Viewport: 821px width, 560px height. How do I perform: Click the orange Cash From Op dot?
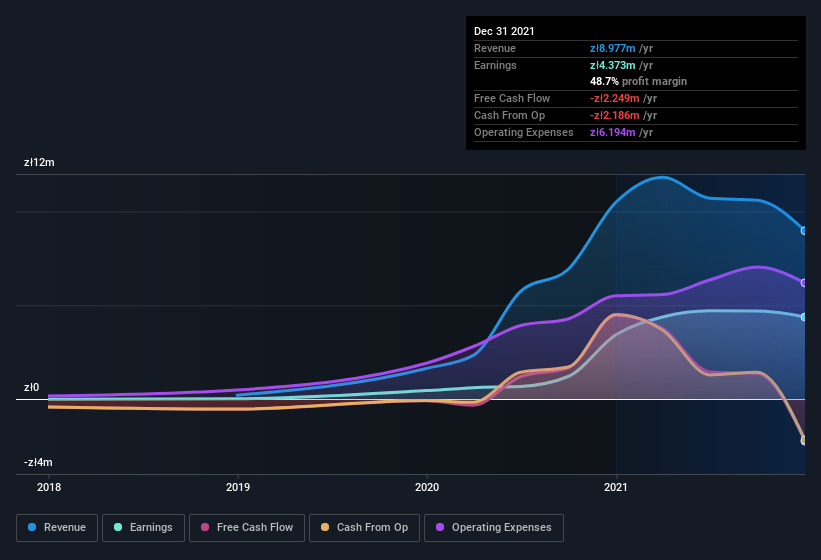tap(325, 527)
